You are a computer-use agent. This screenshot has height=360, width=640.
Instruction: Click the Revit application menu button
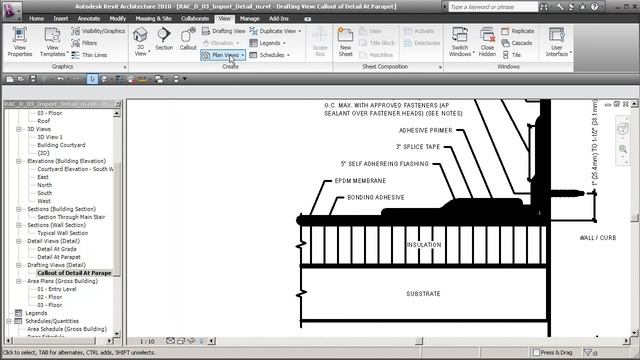pos(11,10)
